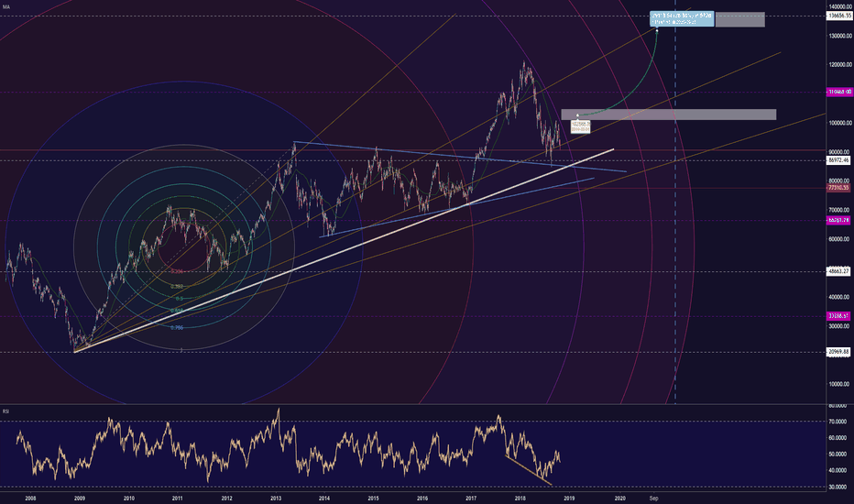Select the thick white ascending trendline
Screen dimensions: 854x504
(x=343, y=251)
